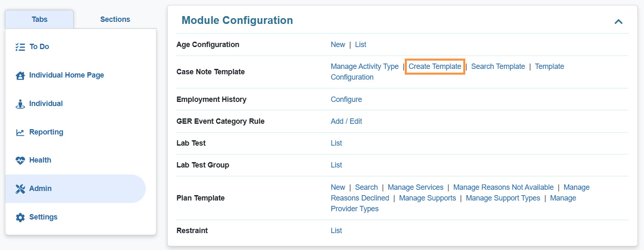
Task: Switch to the Sections tab
Action: [x=115, y=19]
